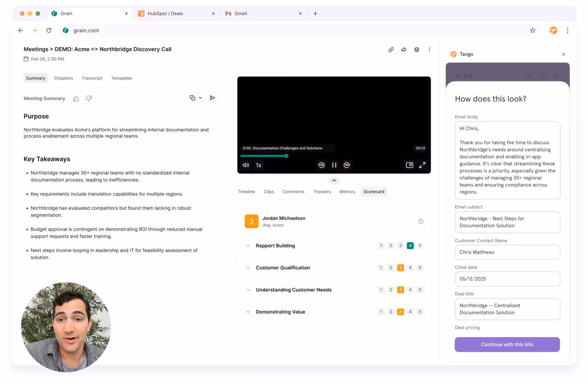
Task: Set Rapport Building score to 5
Action: click(420, 246)
